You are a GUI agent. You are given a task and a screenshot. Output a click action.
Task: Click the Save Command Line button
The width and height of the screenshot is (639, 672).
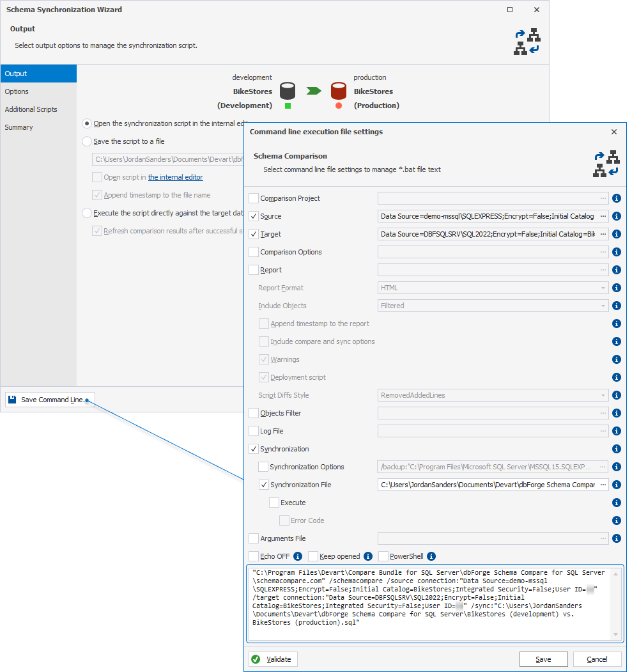click(50, 400)
